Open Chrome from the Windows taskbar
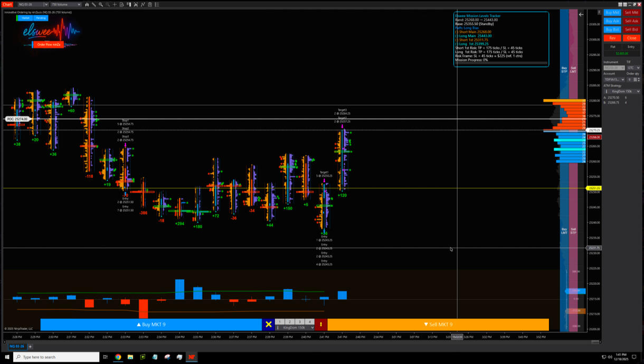Image resolution: width=644 pixels, height=364 pixels. point(118,357)
